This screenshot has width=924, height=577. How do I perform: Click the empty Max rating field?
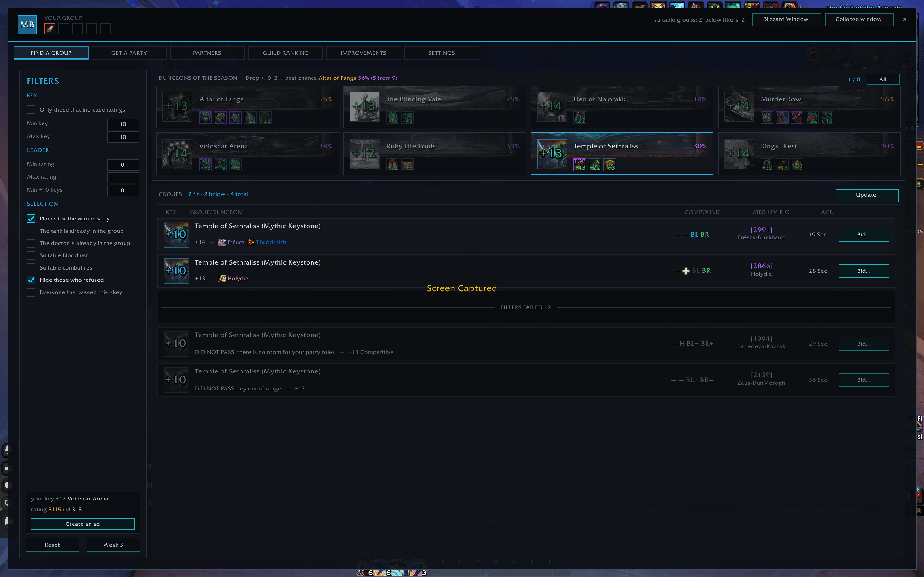pos(123,178)
